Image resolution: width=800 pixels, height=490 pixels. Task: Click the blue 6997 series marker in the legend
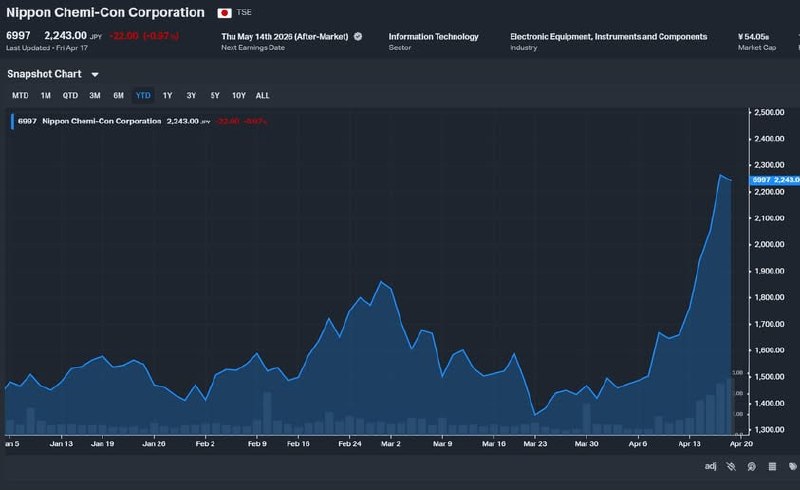point(12,121)
